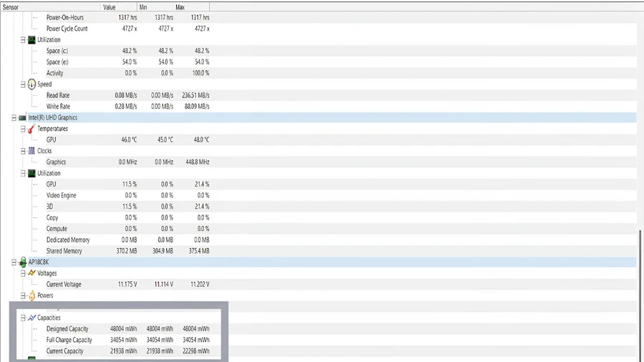The height and width of the screenshot is (362, 644).
Task: Collapse the Capacities group
Action: (23, 318)
